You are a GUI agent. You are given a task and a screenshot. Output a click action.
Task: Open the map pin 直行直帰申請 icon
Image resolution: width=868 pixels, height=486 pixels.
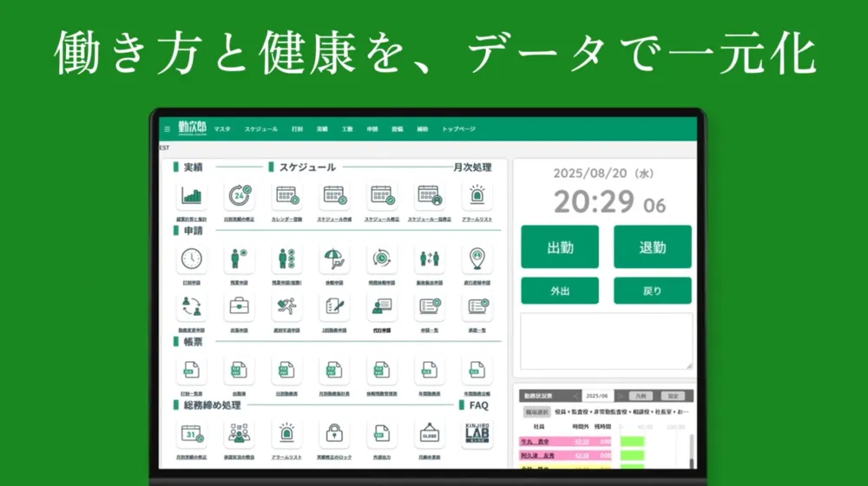(477, 259)
